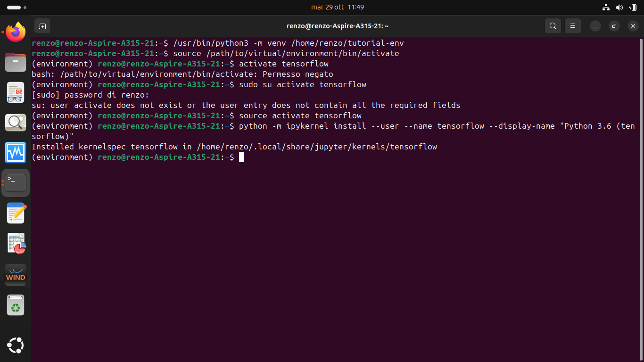Open a new terminal tab
Screen dimensions: 644x362
click(x=42, y=26)
